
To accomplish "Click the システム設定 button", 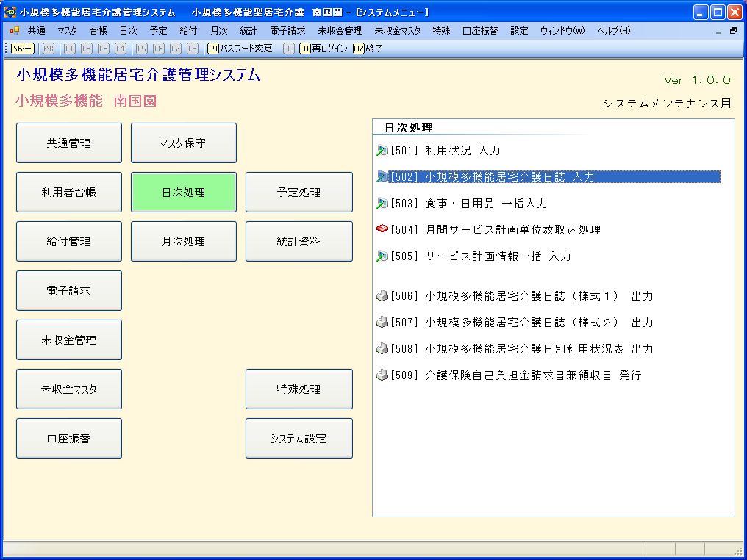I will (x=299, y=439).
